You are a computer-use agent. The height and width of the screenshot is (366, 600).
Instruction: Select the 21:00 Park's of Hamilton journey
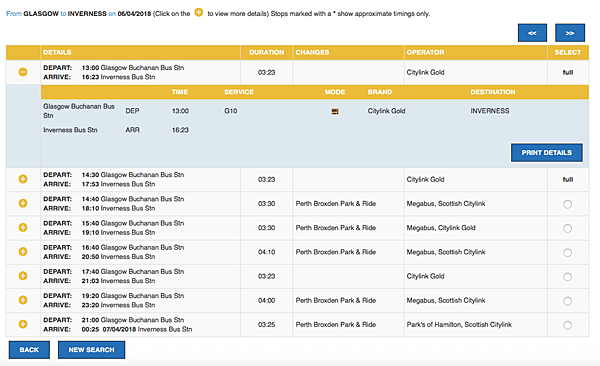click(x=567, y=325)
